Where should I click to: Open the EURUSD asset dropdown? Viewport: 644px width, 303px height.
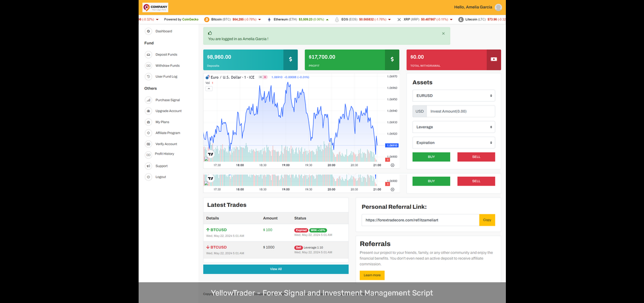454,96
